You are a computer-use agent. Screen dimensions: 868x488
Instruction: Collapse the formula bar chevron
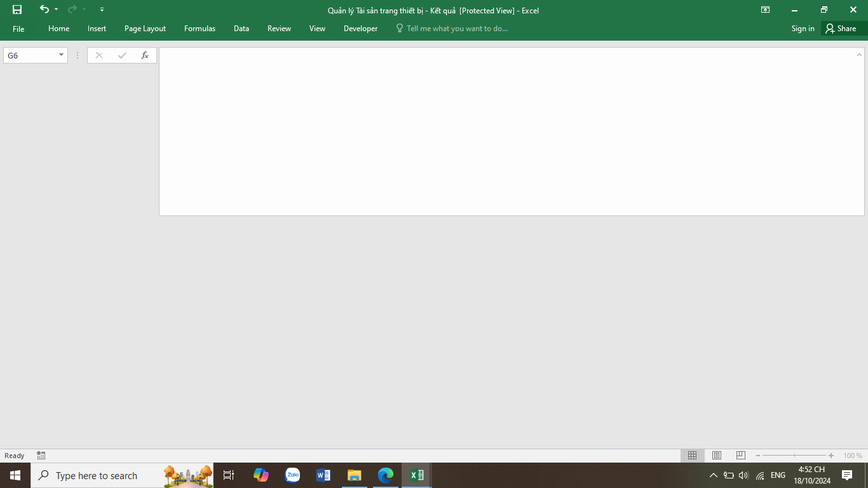860,55
